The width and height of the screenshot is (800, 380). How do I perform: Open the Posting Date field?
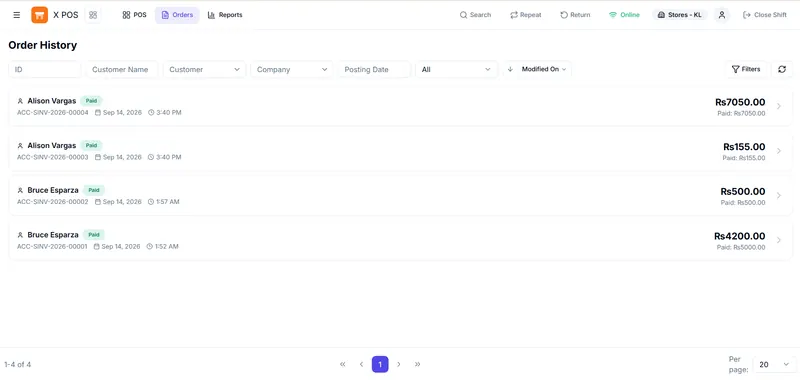point(374,69)
